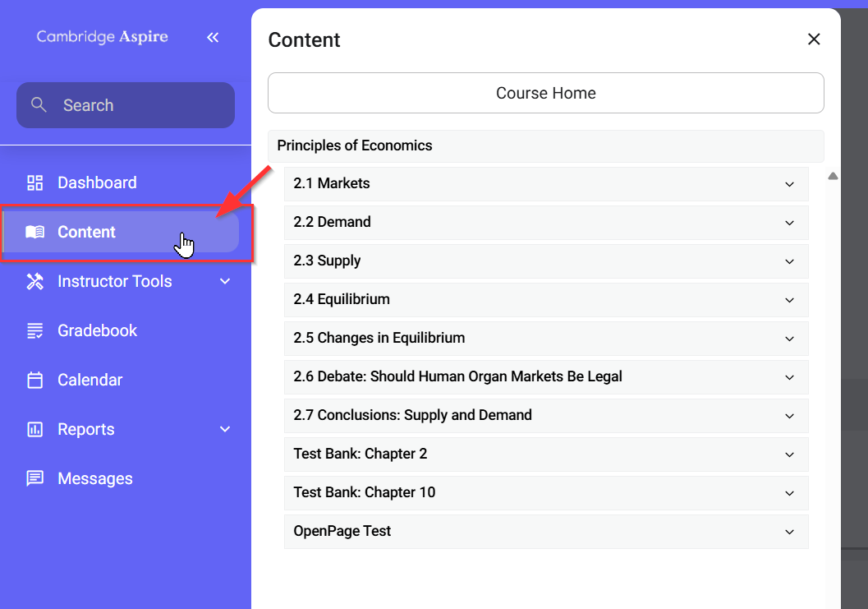The width and height of the screenshot is (868, 609).
Task: Click the 'Test Bank: Chapter 2' label
Action: pyautogui.click(x=361, y=454)
